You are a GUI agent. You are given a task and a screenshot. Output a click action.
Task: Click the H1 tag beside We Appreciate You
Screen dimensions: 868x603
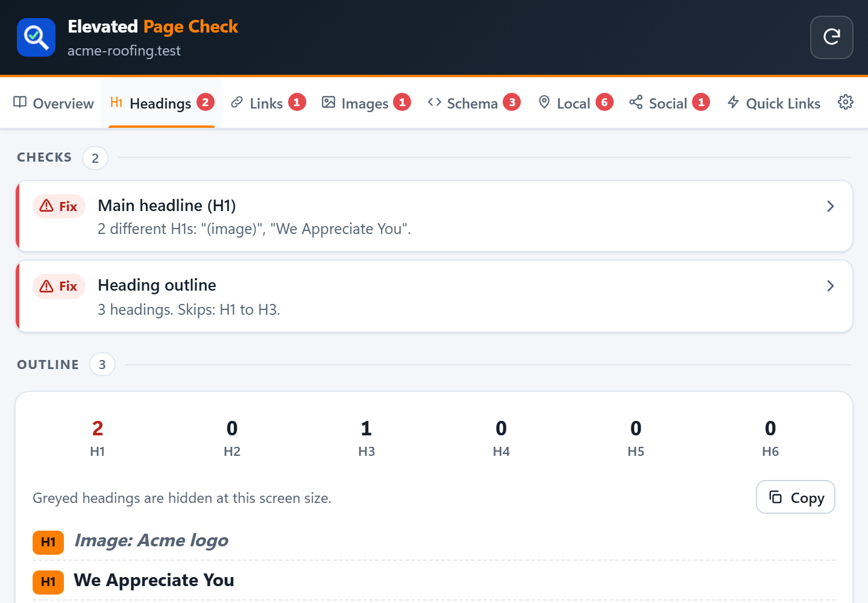(x=48, y=582)
